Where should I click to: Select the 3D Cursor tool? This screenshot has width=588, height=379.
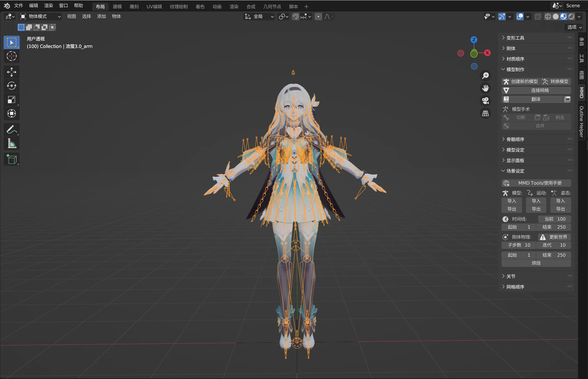click(x=11, y=56)
